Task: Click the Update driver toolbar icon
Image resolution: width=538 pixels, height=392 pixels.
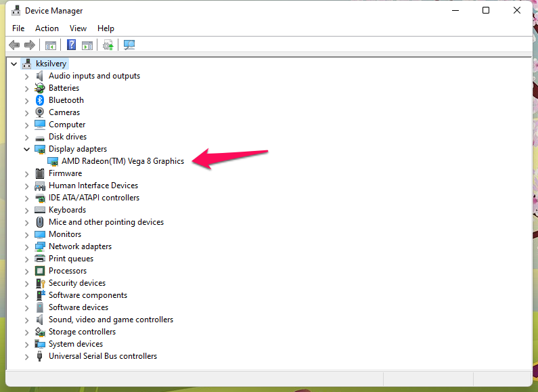Action: pos(108,45)
